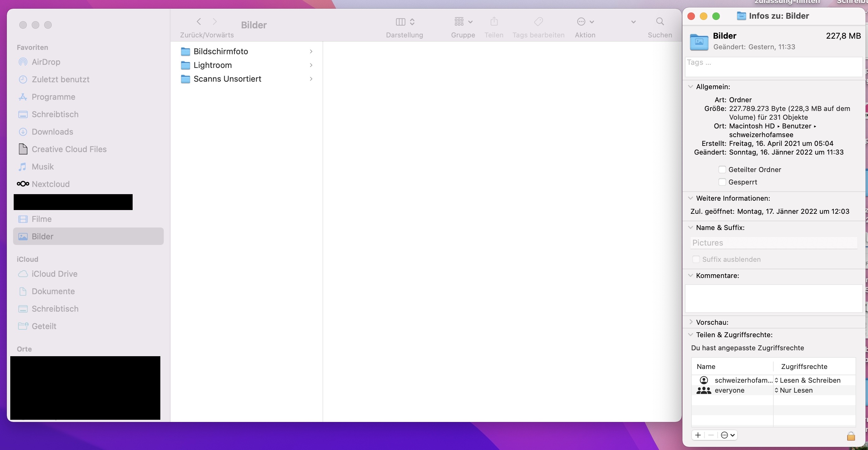Select Nextcloud in the sidebar
Image resolution: width=868 pixels, height=450 pixels.
50,184
